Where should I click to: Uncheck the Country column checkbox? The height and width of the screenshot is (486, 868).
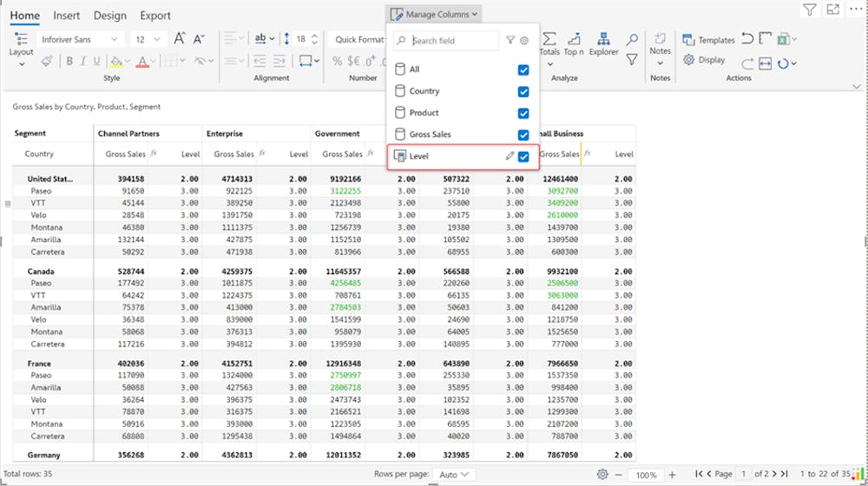coord(523,91)
